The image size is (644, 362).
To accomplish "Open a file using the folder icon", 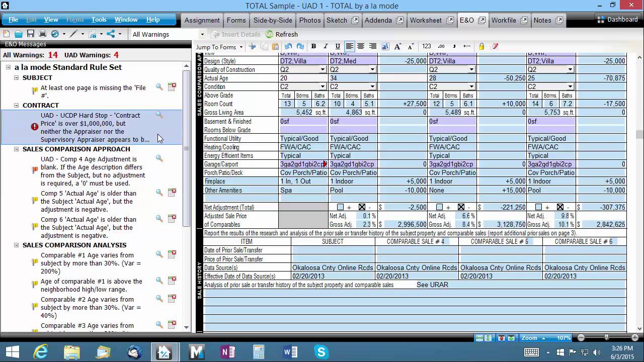I will coord(19,34).
